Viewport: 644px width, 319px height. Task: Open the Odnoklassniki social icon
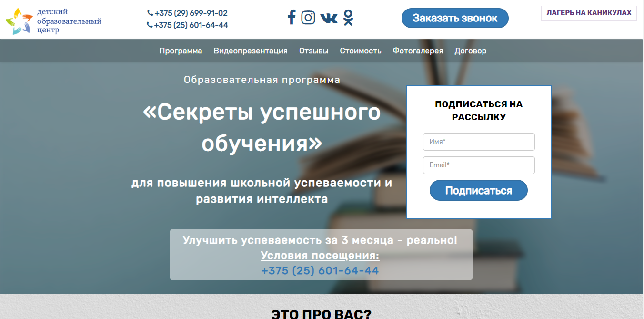click(348, 18)
